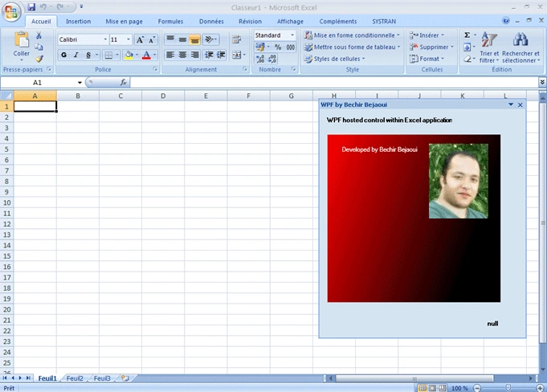
Task: Open the Insérer cells dropdown
Action: 427,35
